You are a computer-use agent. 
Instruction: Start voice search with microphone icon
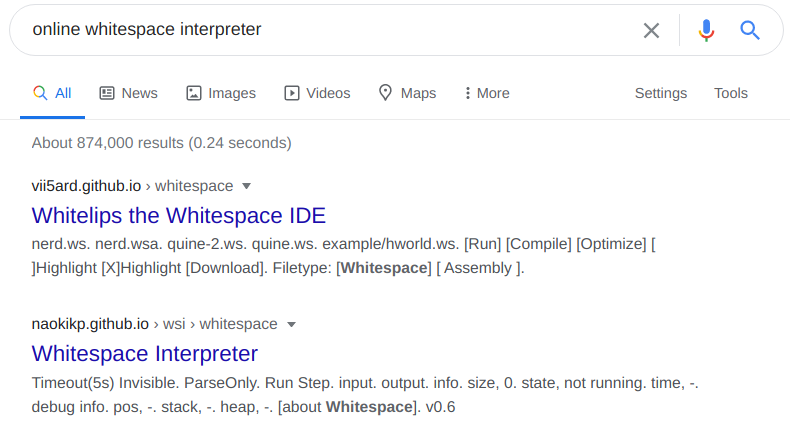pos(707,30)
